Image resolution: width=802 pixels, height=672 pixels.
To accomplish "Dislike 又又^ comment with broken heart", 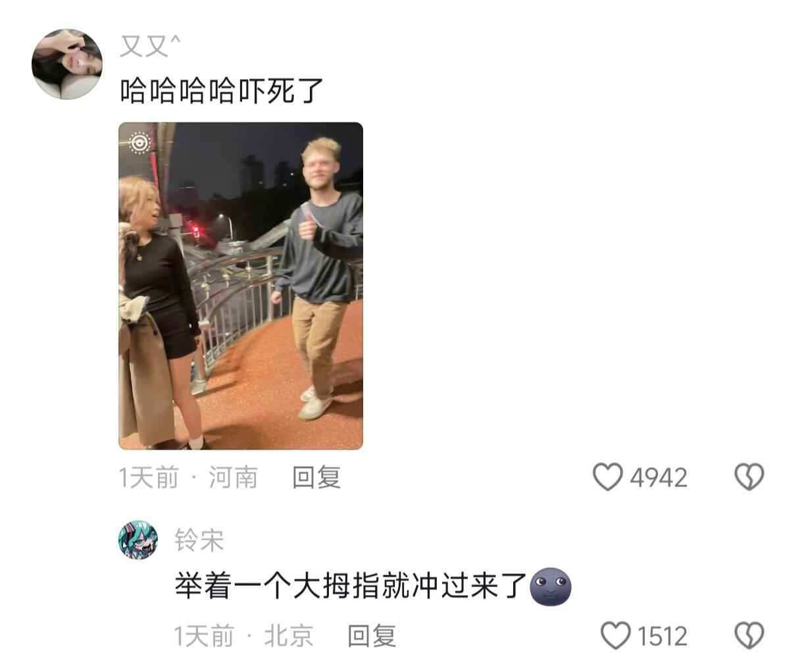I will click(x=749, y=477).
